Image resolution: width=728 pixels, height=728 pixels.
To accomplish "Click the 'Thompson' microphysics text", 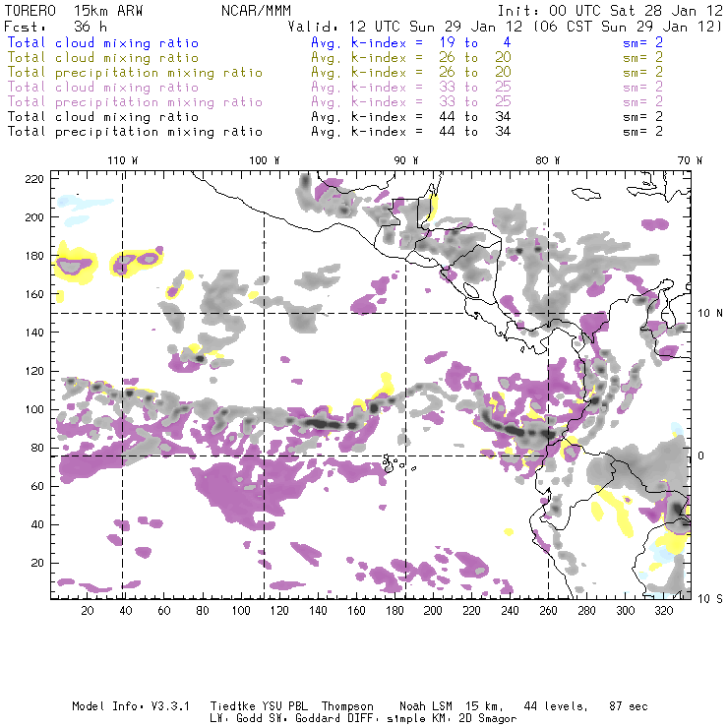I will [347, 706].
